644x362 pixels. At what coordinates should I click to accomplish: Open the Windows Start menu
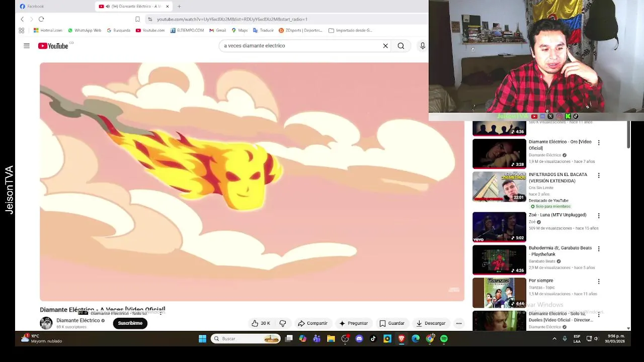[202, 339]
